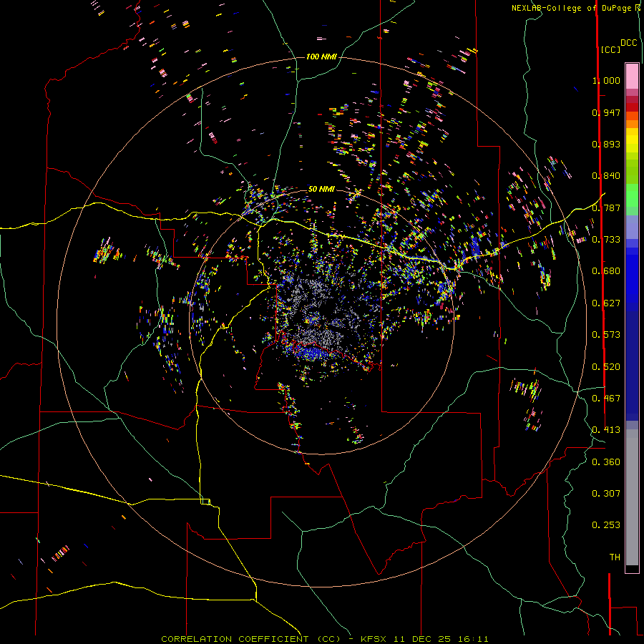Select the 100 NMI range ring label
Image resolution: width=644 pixels, height=644 pixels.
pos(321,57)
